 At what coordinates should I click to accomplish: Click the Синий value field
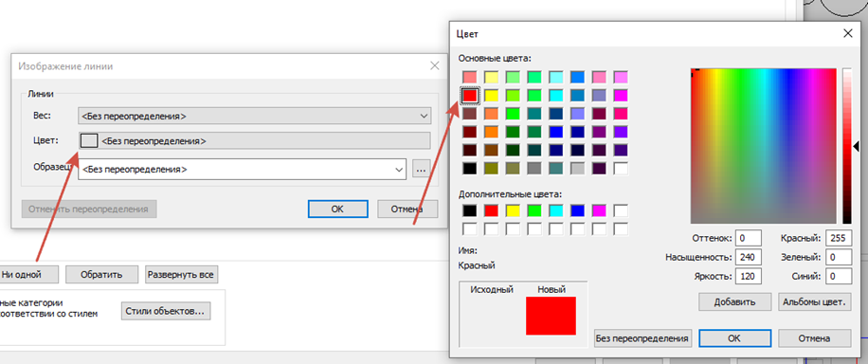838,276
